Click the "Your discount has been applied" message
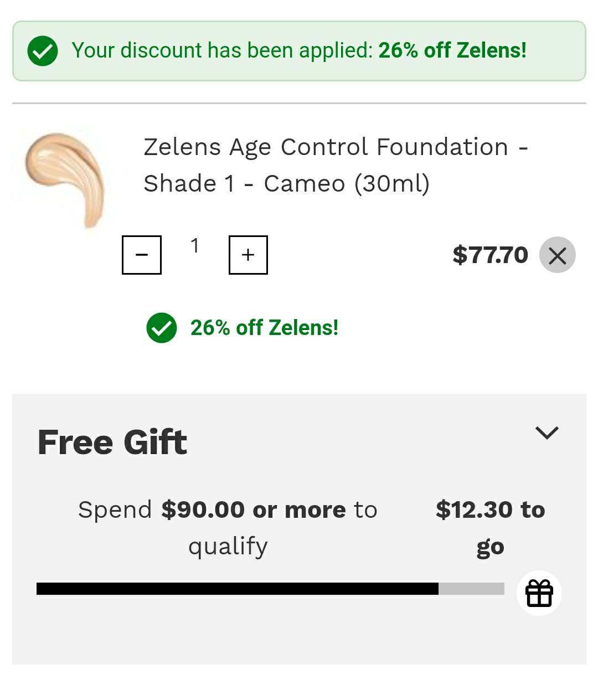 (223, 51)
